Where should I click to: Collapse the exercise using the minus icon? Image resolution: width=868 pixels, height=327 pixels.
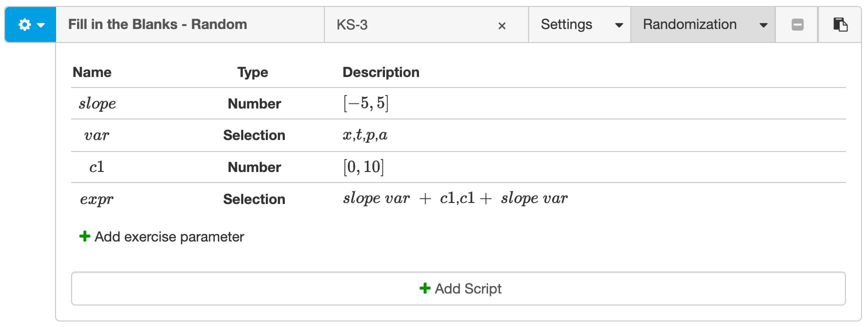click(x=797, y=24)
